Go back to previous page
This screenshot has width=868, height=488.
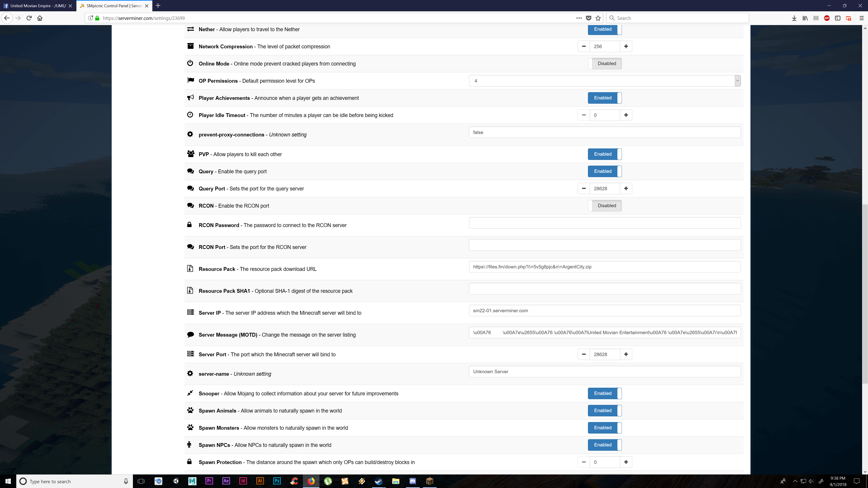click(7, 18)
